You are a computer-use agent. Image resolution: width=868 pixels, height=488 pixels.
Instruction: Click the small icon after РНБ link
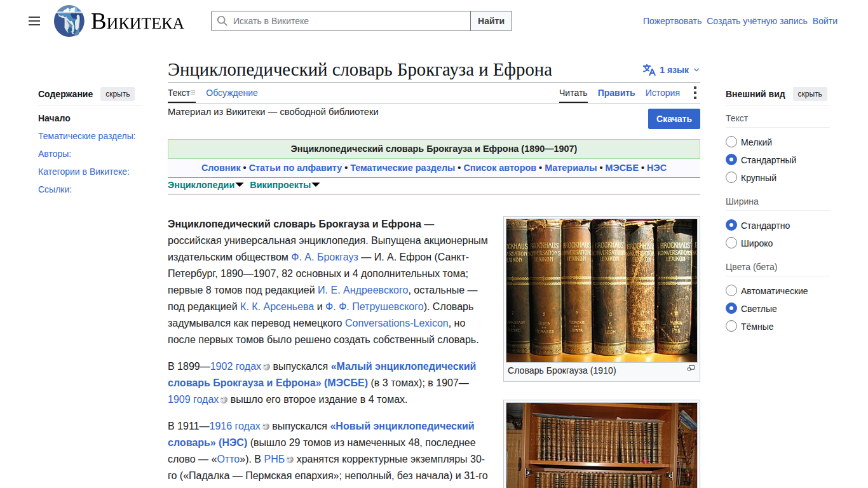[290, 459]
